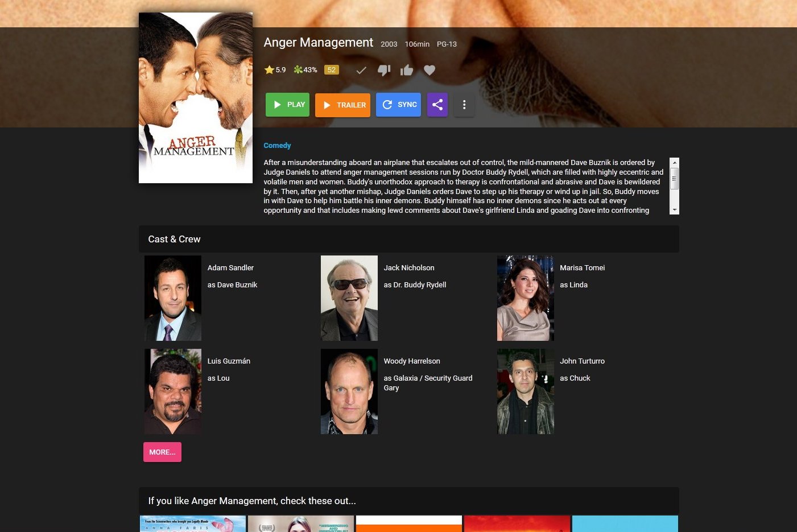The height and width of the screenshot is (532, 797).
Task: Click the Anger Management movie title
Action: pos(319,43)
